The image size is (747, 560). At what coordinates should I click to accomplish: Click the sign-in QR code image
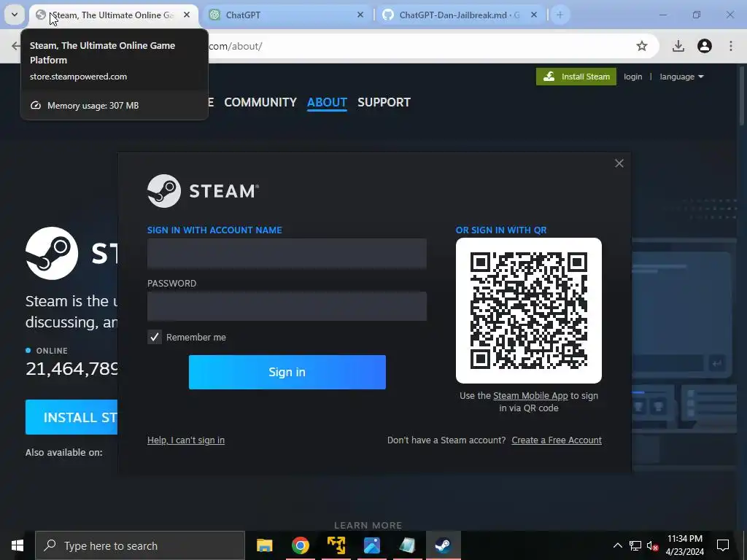(528, 311)
